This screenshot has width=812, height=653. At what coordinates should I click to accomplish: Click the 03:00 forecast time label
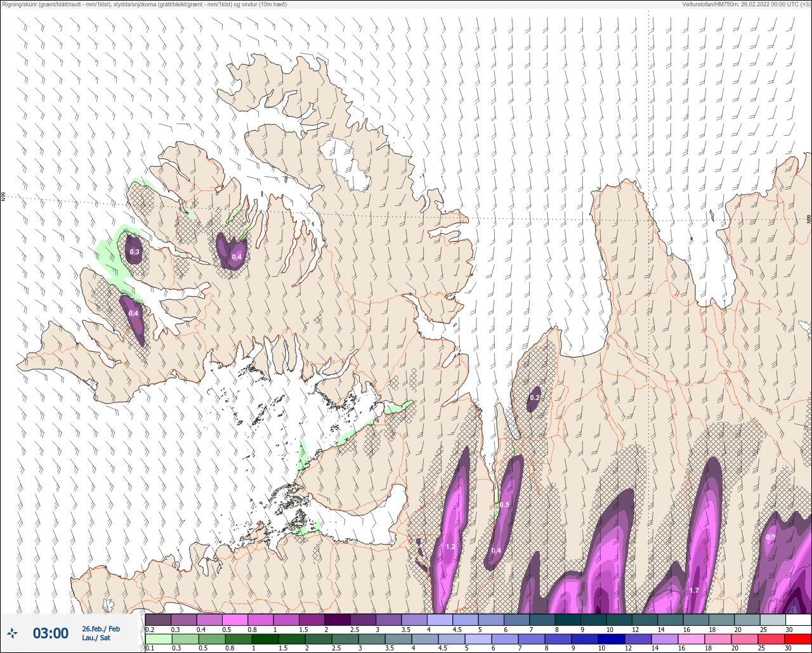pyautogui.click(x=51, y=633)
